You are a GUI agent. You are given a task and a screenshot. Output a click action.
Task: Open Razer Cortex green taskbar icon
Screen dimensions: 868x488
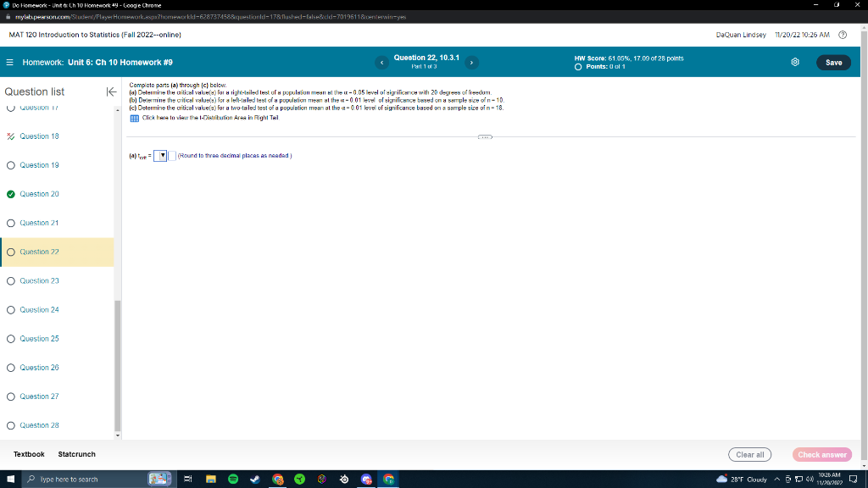299,480
